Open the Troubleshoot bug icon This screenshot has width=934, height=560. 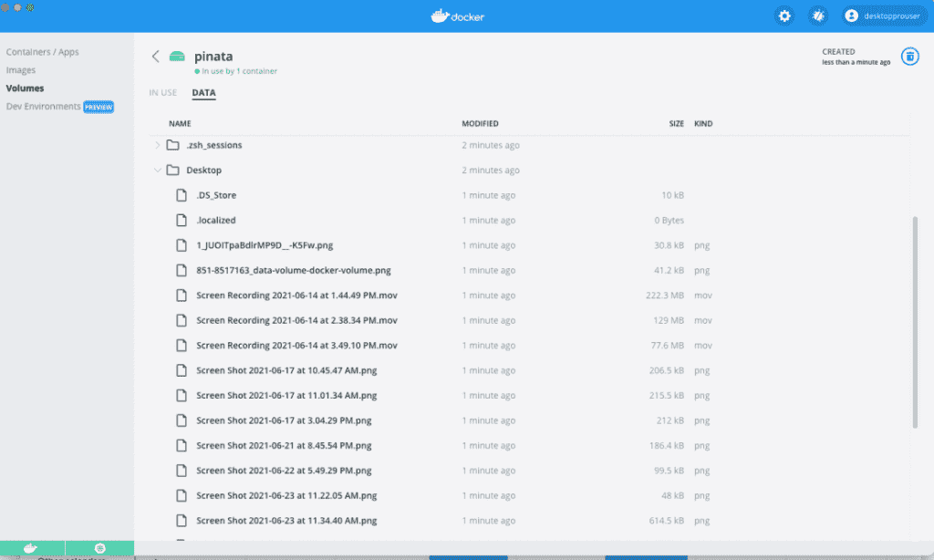click(818, 16)
